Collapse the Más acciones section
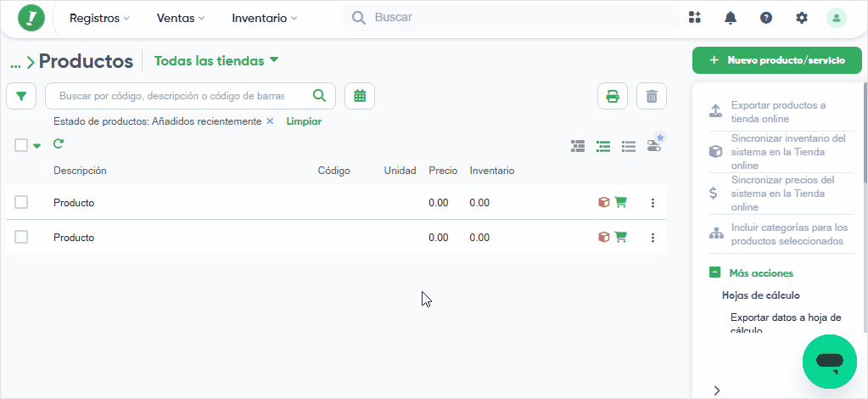Image resolution: width=868 pixels, height=399 pixels. coord(714,273)
